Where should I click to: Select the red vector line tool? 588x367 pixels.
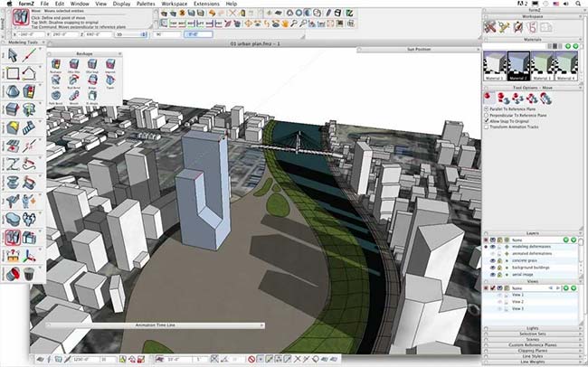(x=29, y=55)
